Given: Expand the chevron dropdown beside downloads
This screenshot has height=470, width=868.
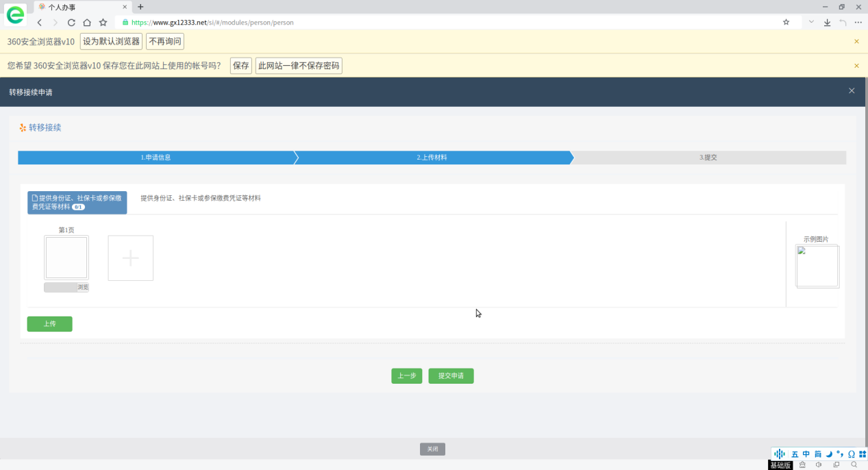Looking at the screenshot, I should pos(812,23).
